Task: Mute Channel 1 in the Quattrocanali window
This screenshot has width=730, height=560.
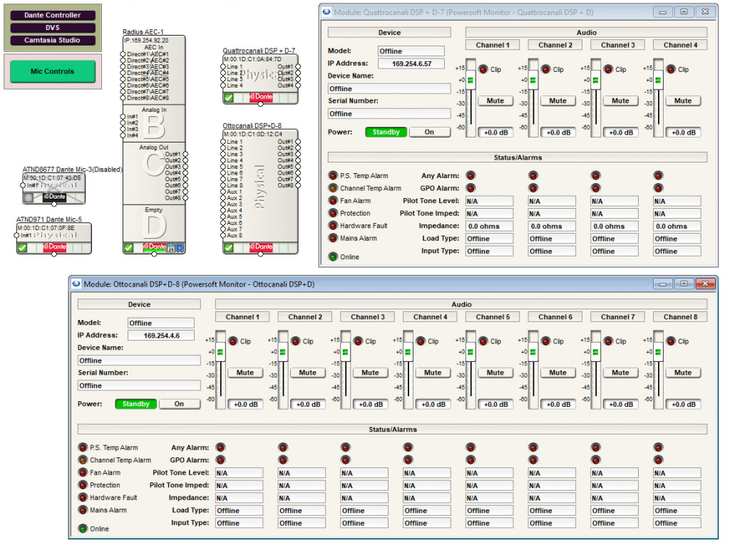Action: pos(495,101)
